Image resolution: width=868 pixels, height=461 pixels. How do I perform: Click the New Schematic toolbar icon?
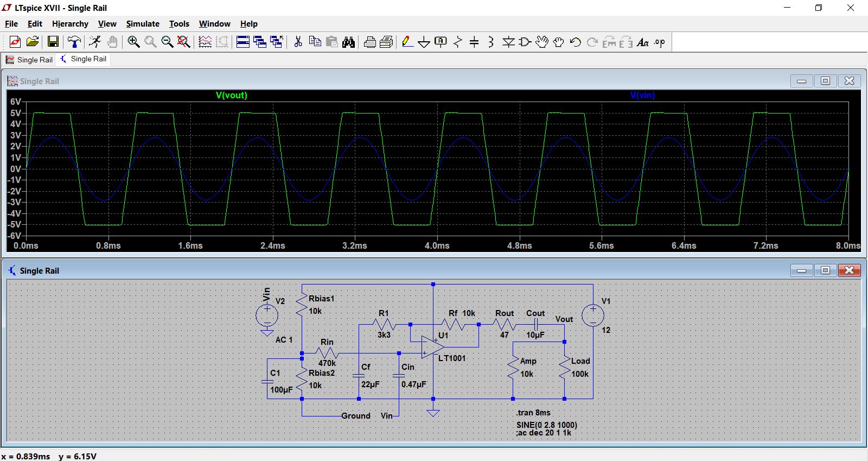[15, 42]
